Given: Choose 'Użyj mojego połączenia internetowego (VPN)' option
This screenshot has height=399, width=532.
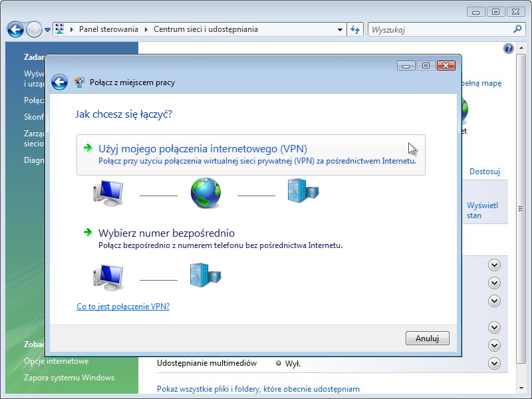Looking at the screenshot, I should tap(203, 148).
